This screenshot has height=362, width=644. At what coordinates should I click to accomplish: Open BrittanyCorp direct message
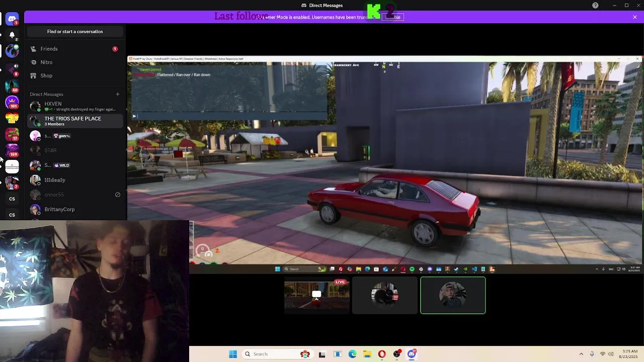point(75,209)
